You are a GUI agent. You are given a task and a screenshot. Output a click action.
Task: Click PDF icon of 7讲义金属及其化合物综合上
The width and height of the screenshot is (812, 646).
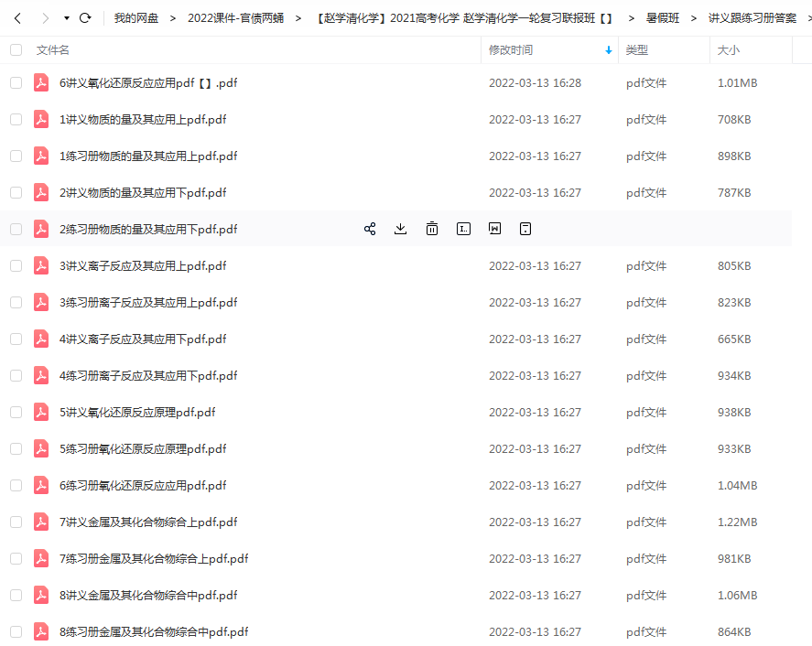[x=41, y=522]
